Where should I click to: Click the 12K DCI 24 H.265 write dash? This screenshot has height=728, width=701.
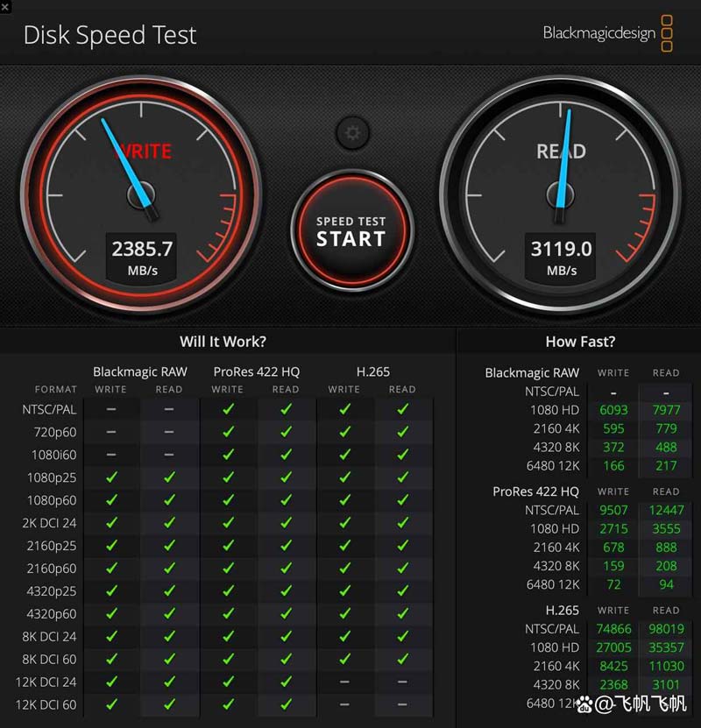(x=344, y=682)
